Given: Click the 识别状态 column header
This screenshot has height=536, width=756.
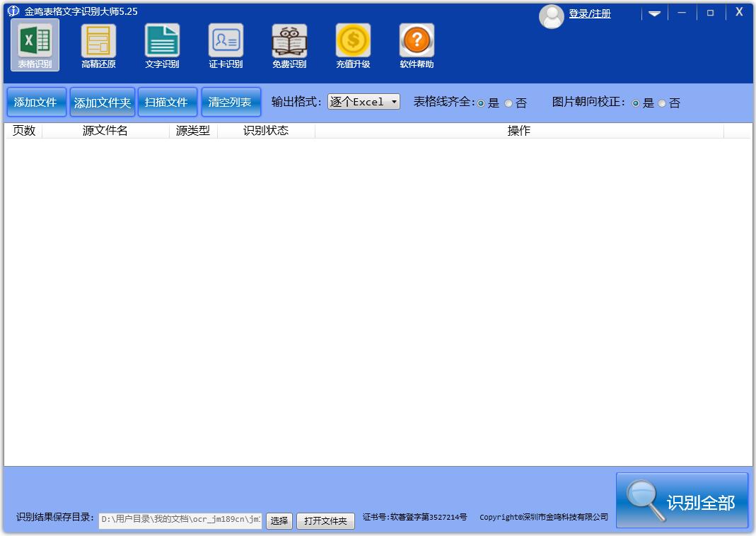Looking at the screenshot, I should click(266, 131).
